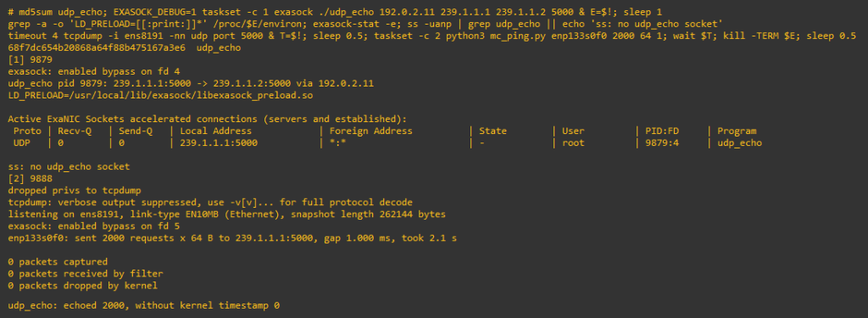
Task: Click the 'root' user cell
Action: [x=573, y=143]
